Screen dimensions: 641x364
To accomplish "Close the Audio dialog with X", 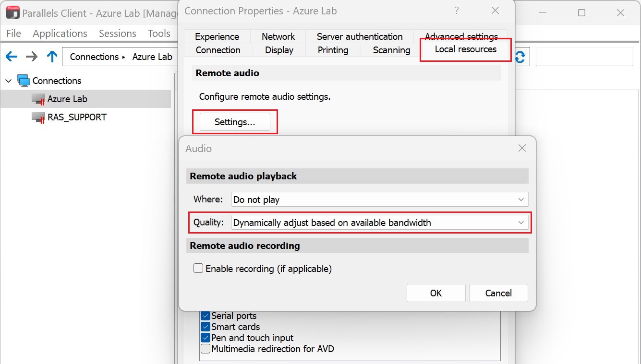I will 522,148.
